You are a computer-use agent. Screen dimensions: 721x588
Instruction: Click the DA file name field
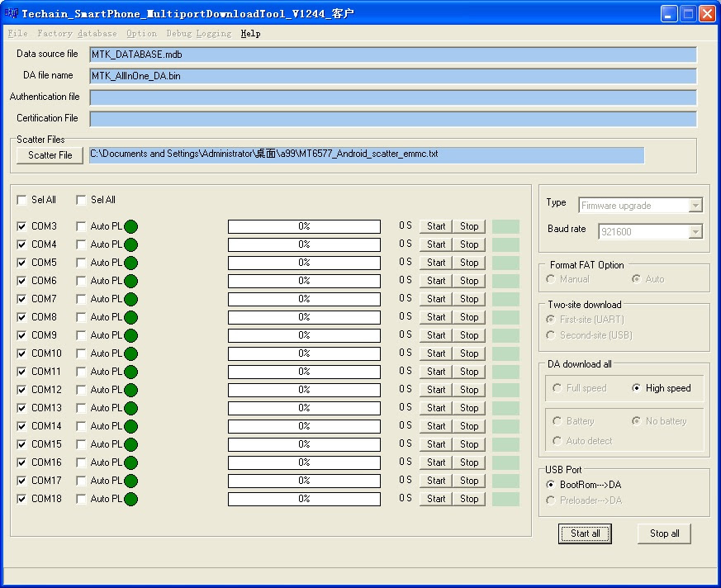coord(393,76)
